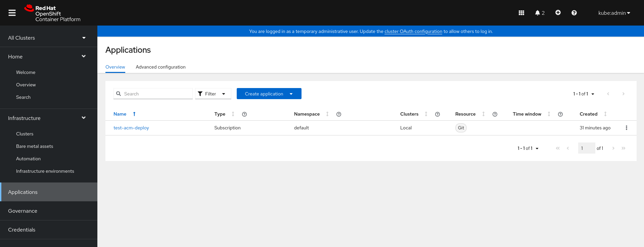The image size is (644, 247).
Task: Sort table by the Created column
Action: pyautogui.click(x=589, y=114)
